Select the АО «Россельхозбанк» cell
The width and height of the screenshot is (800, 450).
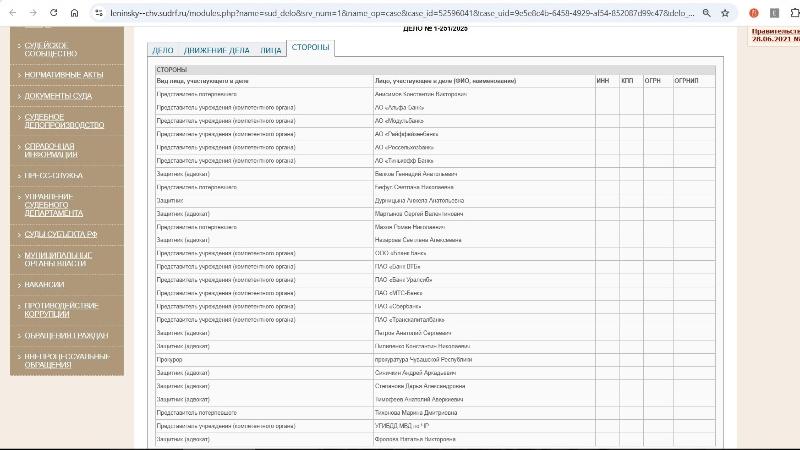point(484,147)
